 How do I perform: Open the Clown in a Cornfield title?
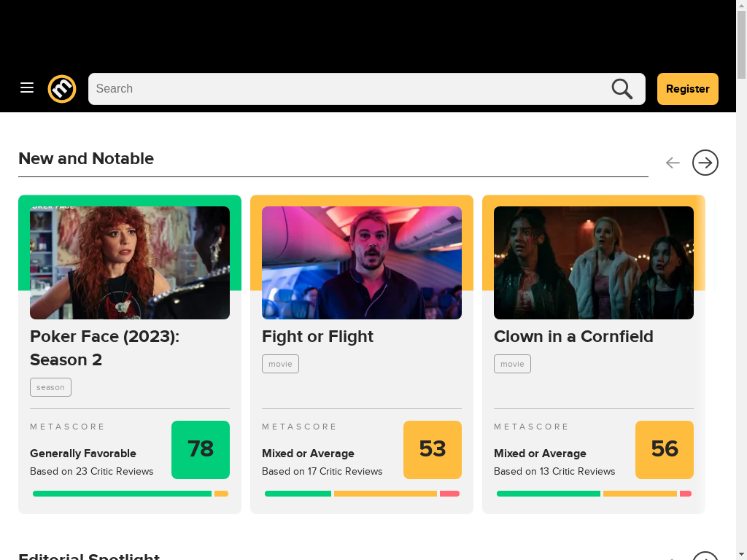click(573, 337)
